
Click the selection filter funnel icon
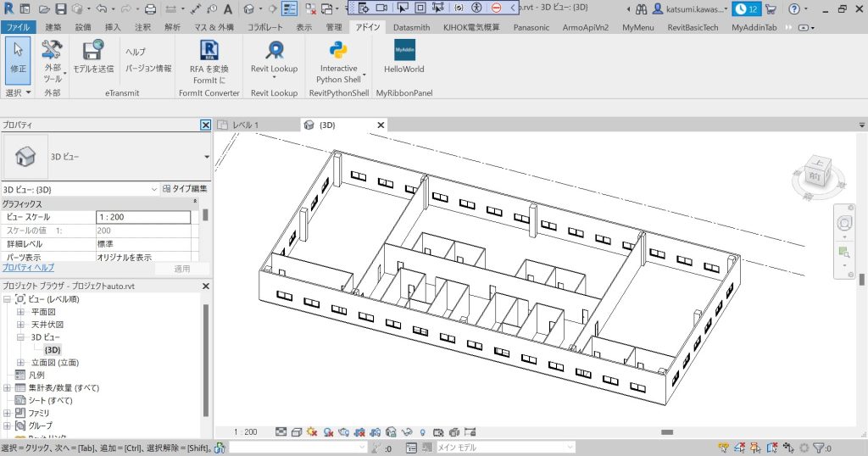click(x=819, y=448)
